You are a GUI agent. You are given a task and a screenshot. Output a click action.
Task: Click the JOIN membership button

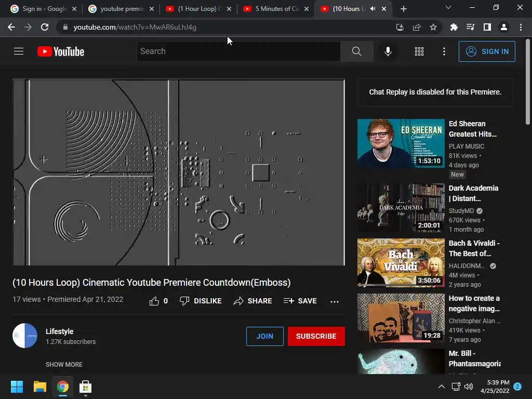264,336
